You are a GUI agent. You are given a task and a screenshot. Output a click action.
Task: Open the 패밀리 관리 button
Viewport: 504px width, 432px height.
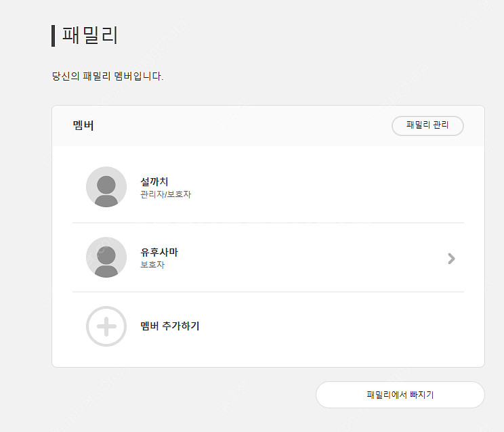click(427, 125)
